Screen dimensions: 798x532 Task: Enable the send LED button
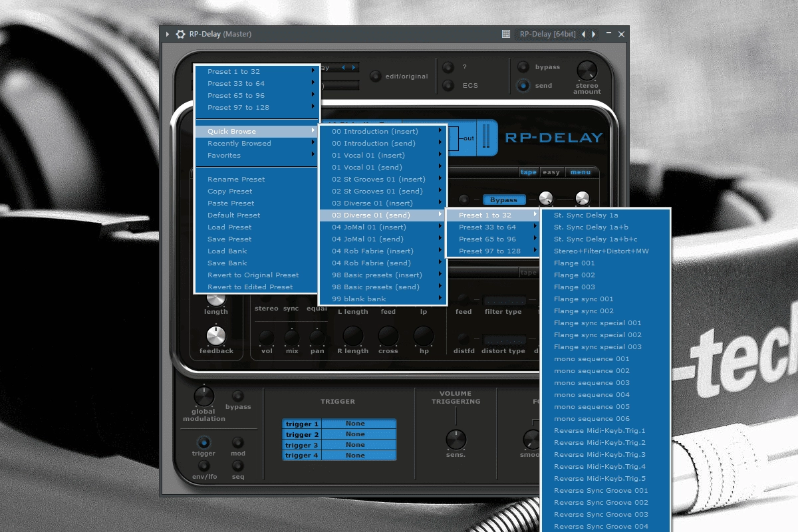(523, 85)
